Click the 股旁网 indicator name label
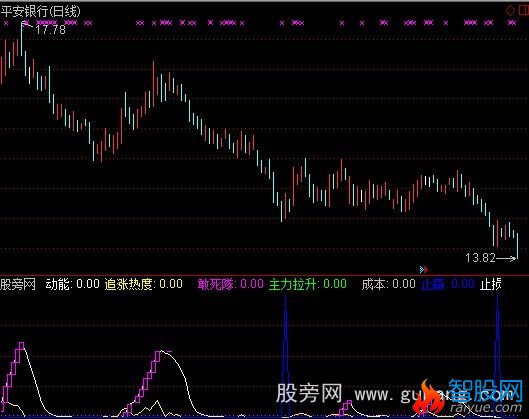This screenshot has height=419, width=529. point(18,284)
